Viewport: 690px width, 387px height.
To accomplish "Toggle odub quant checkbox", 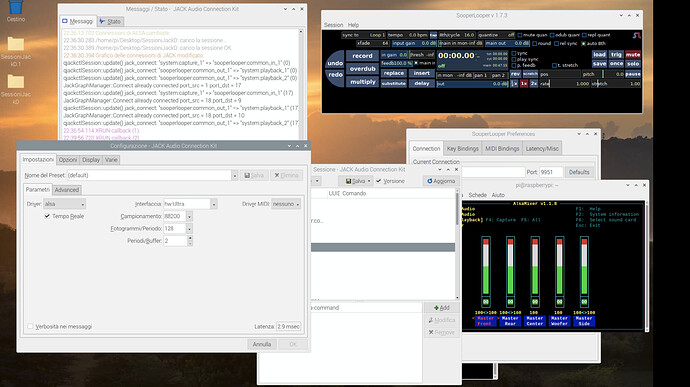I will [552, 35].
